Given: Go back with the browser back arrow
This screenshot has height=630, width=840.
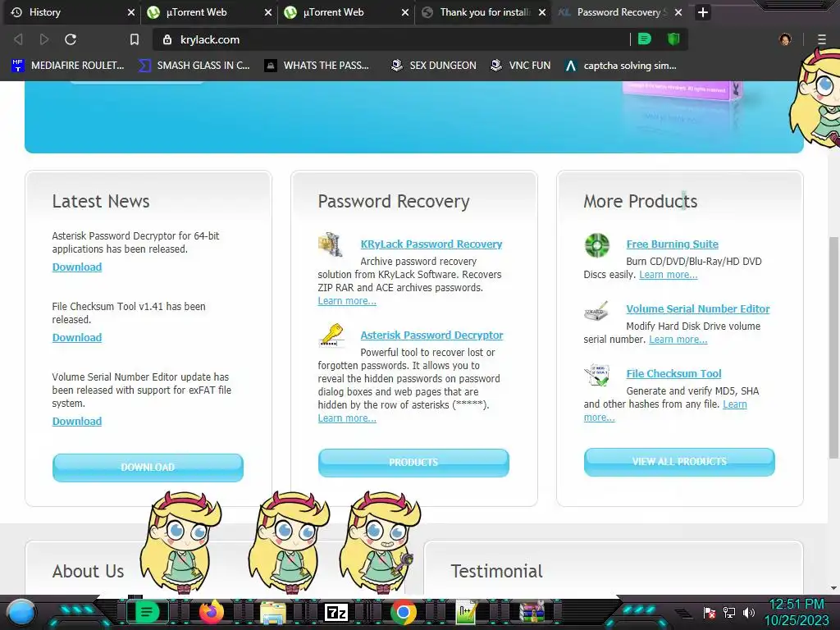Looking at the screenshot, I should [18, 39].
